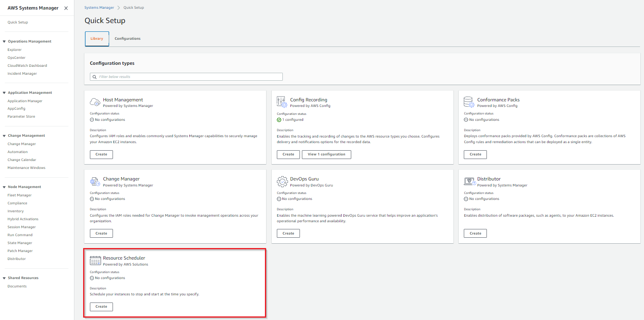View 1 configuration for Config Recording

(327, 154)
